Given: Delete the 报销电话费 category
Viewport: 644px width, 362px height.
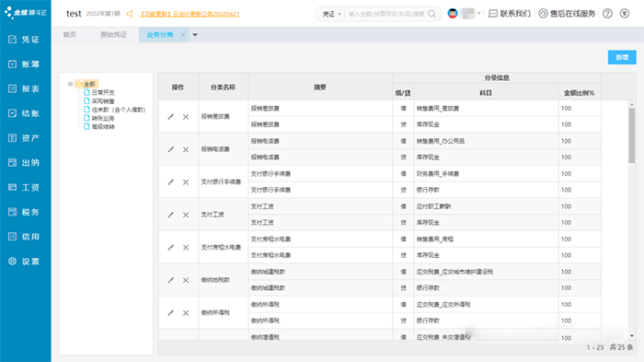Looking at the screenshot, I should pos(186,149).
